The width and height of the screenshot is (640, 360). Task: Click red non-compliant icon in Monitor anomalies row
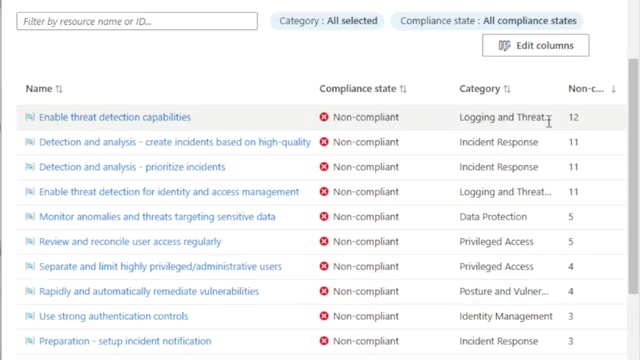[x=324, y=217]
